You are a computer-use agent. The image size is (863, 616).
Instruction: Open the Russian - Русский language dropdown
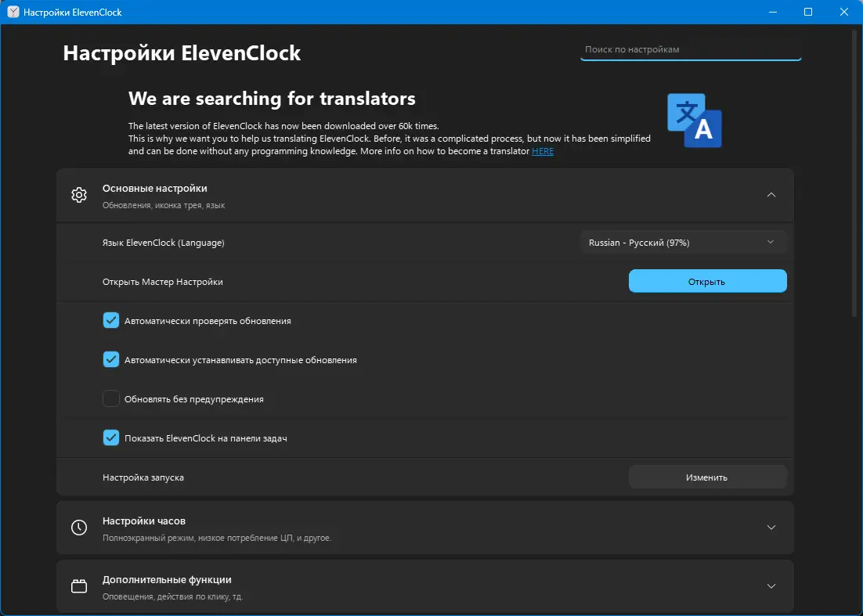pyautogui.click(x=683, y=243)
